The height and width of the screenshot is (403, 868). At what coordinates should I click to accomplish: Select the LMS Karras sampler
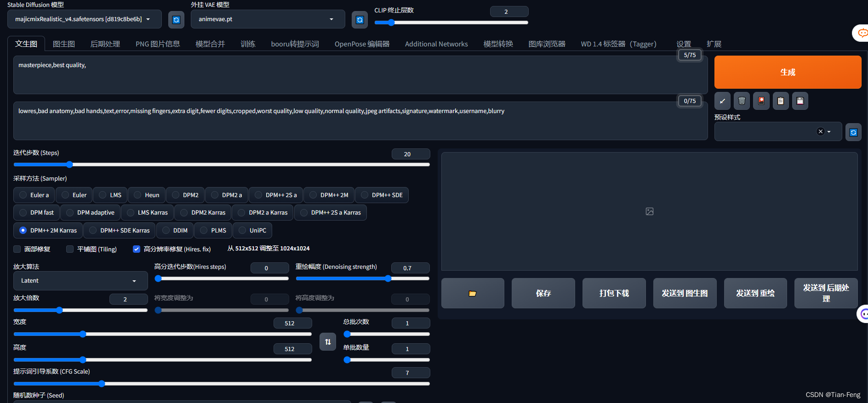click(148, 212)
